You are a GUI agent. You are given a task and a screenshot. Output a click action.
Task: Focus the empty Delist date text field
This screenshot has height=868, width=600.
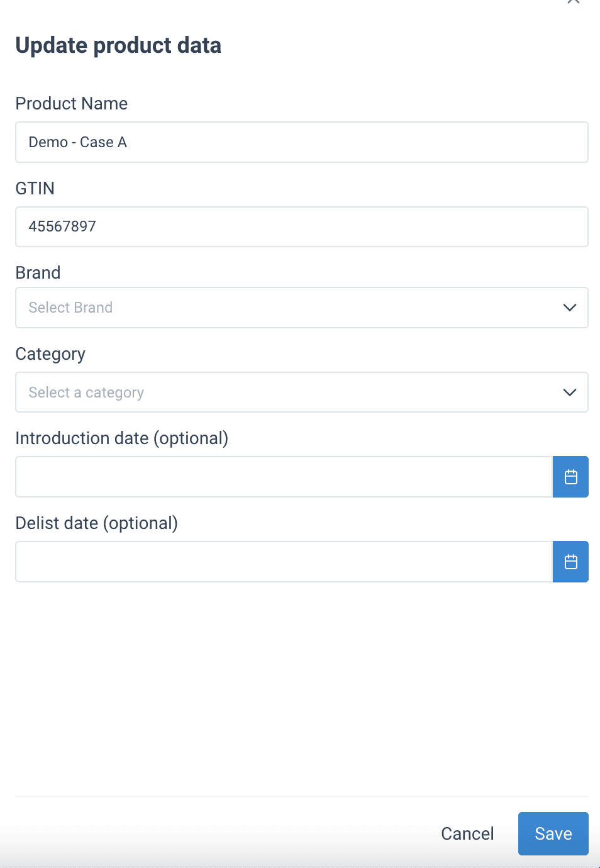click(284, 562)
